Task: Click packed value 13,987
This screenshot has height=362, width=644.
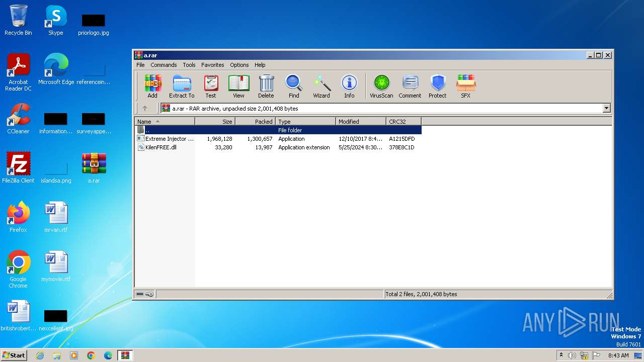Action: pyautogui.click(x=264, y=147)
